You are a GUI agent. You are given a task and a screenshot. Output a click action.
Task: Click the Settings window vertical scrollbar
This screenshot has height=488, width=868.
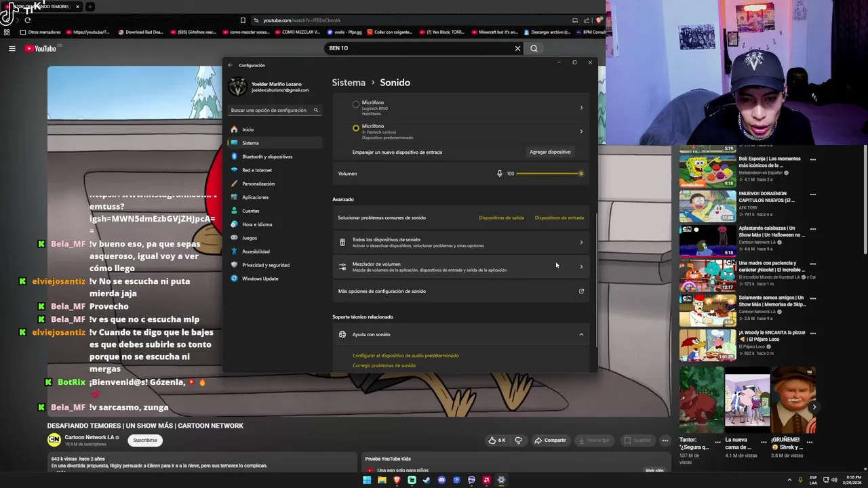[596, 279]
